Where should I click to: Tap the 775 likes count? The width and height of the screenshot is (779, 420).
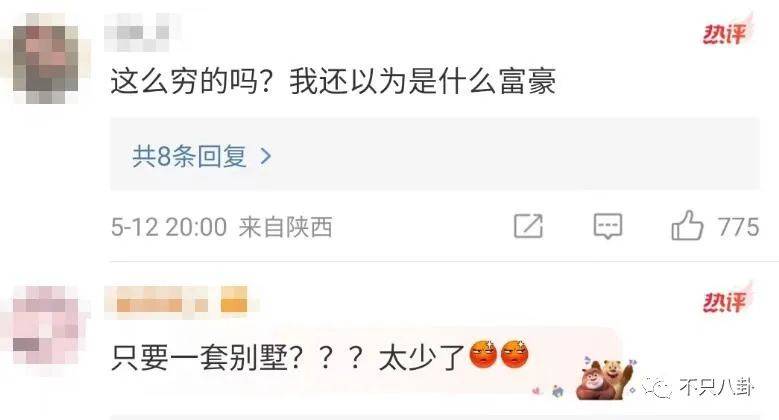[739, 227]
